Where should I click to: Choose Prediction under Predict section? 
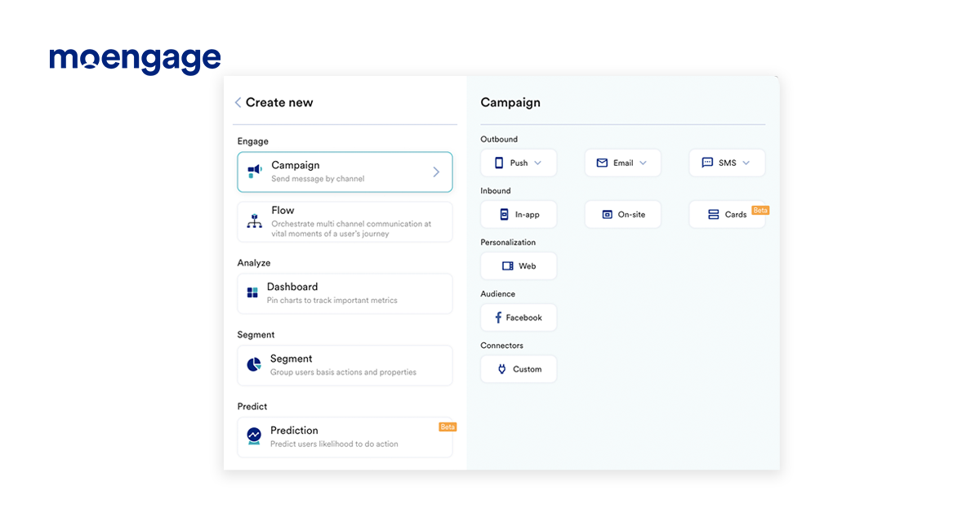pyautogui.click(x=345, y=436)
